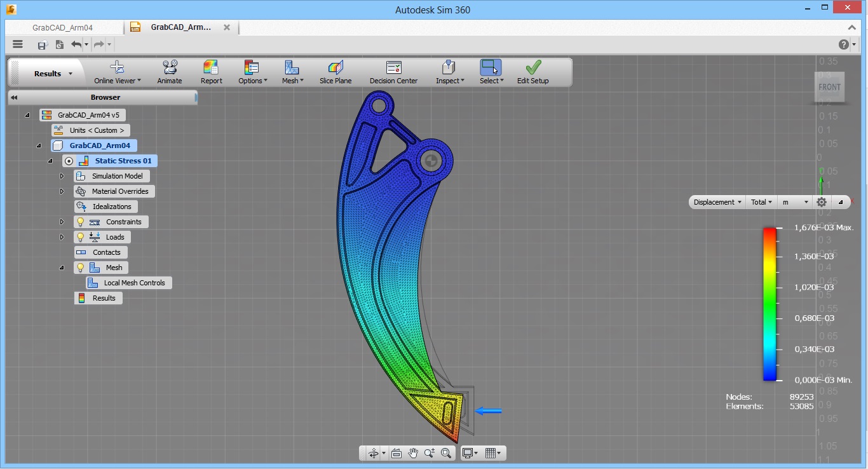
Task: Toggle Loads visibility light bulb
Action: tap(80, 237)
